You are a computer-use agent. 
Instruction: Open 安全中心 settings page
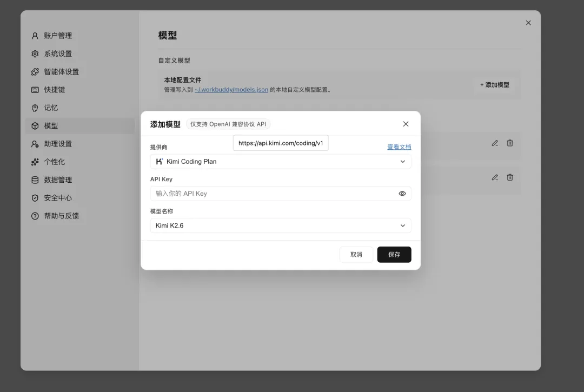(79, 198)
